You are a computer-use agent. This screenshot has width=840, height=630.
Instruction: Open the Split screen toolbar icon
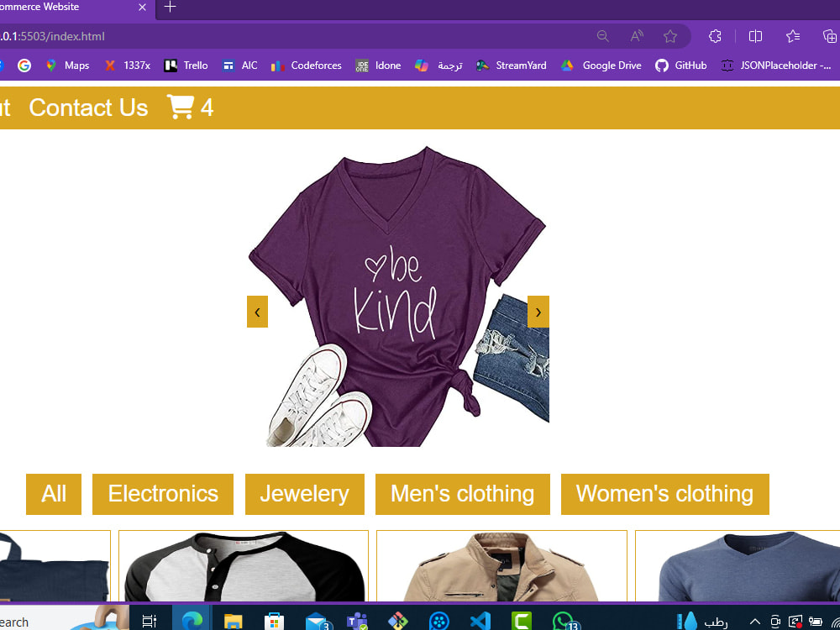755,36
